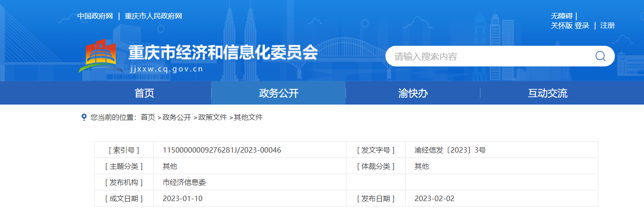
Task: Select 其他 value beside 主题分类
Action: coord(170,166)
